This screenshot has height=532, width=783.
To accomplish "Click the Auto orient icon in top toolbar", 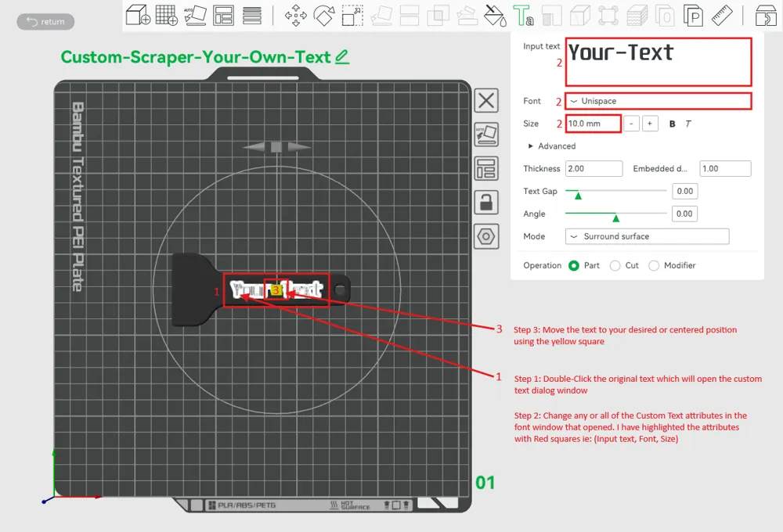I will (195, 15).
